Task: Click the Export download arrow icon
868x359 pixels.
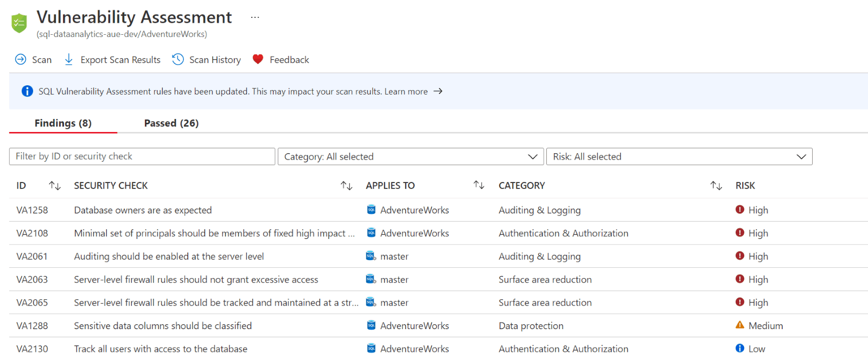Action: pyautogui.click(x=69, y=59)
